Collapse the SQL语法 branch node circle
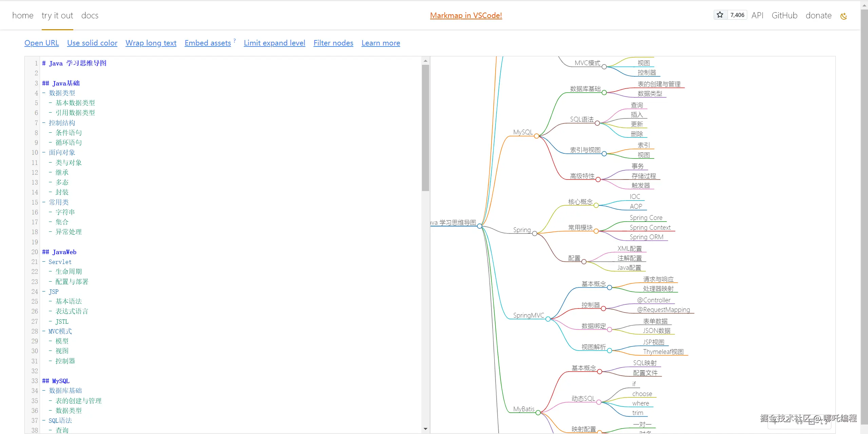 pos(597,123)
